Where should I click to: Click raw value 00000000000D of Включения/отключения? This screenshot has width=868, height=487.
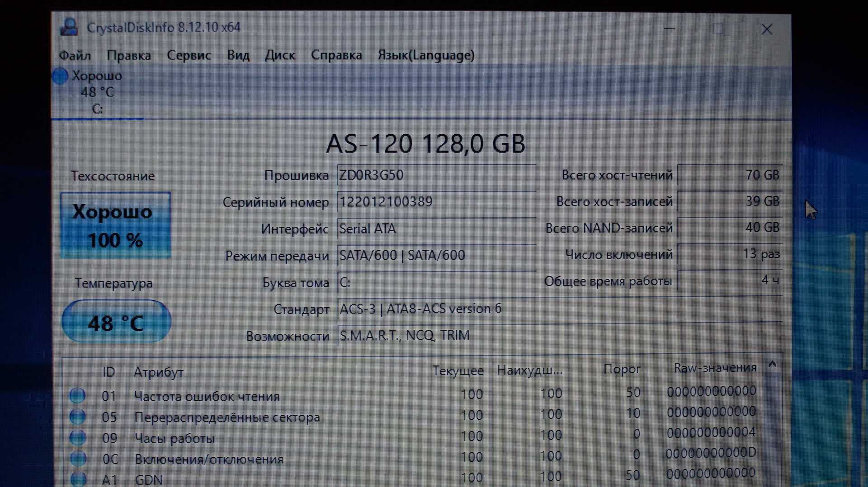[x=711, y=453]
